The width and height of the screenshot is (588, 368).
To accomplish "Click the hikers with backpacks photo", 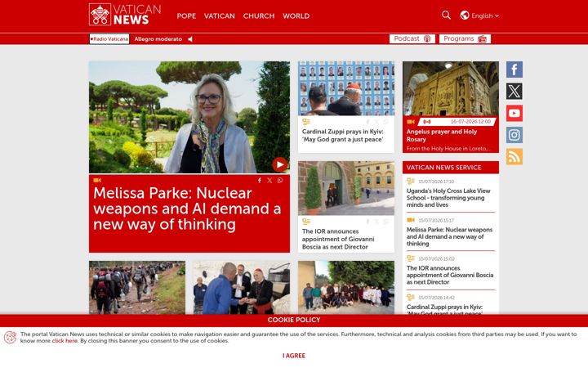I will coord(137,288).
